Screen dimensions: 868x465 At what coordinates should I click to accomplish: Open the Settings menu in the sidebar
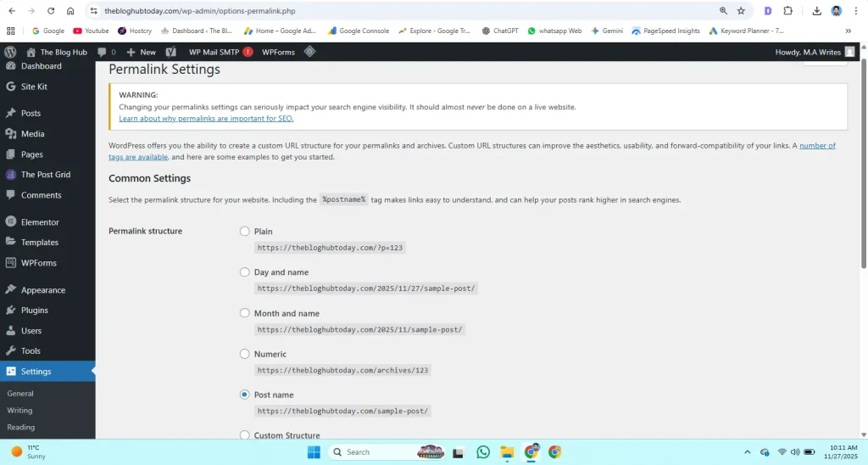pos(47,372)
